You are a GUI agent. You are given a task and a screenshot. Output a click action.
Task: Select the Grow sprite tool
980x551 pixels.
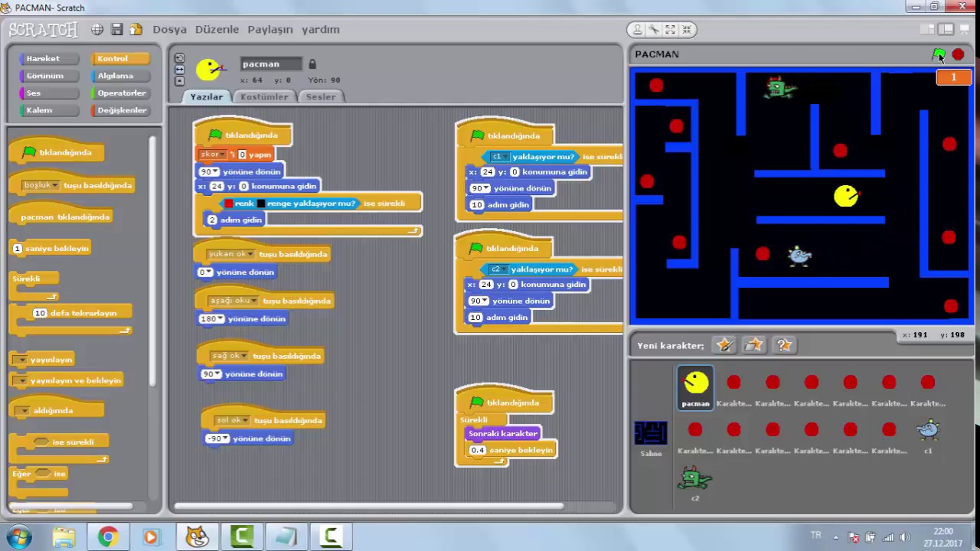point(671,29)
